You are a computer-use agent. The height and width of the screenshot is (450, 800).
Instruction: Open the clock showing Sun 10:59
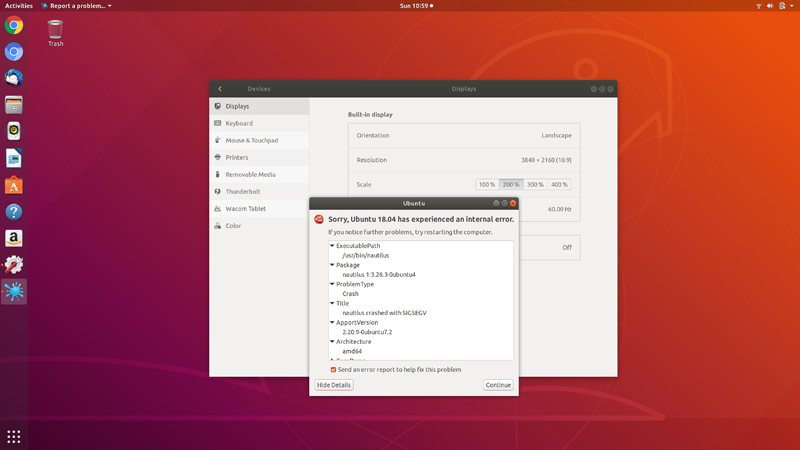pyautogui.click(x=416, y=6)
